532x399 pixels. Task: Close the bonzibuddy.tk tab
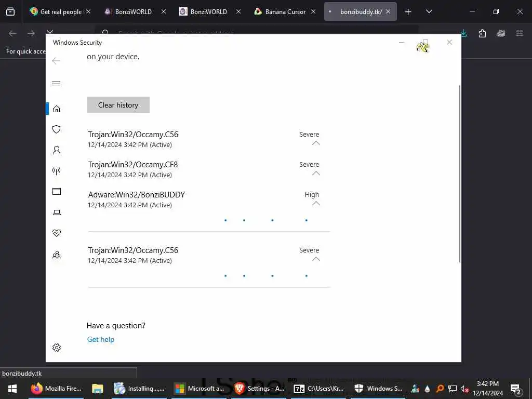pos(388,11)
